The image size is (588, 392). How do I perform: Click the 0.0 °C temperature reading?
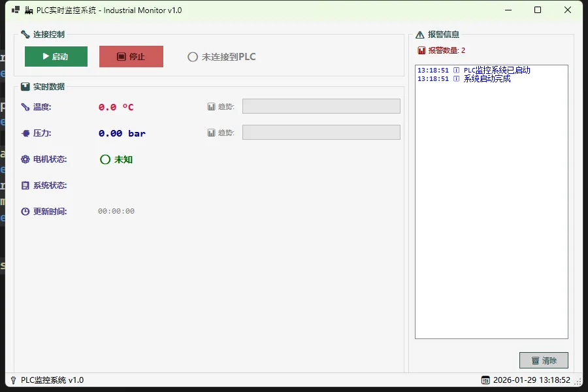click(x=116, y=107)
